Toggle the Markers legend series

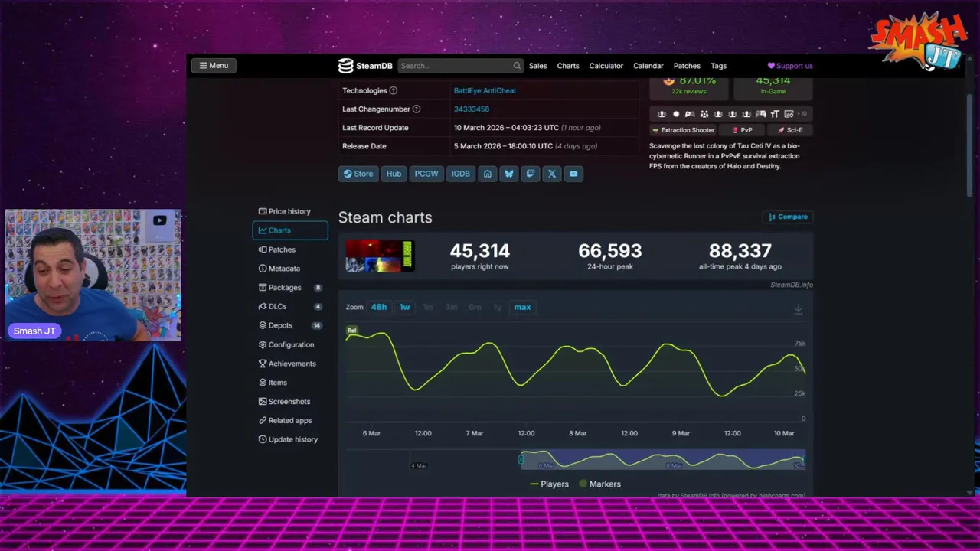click(599, 484)
